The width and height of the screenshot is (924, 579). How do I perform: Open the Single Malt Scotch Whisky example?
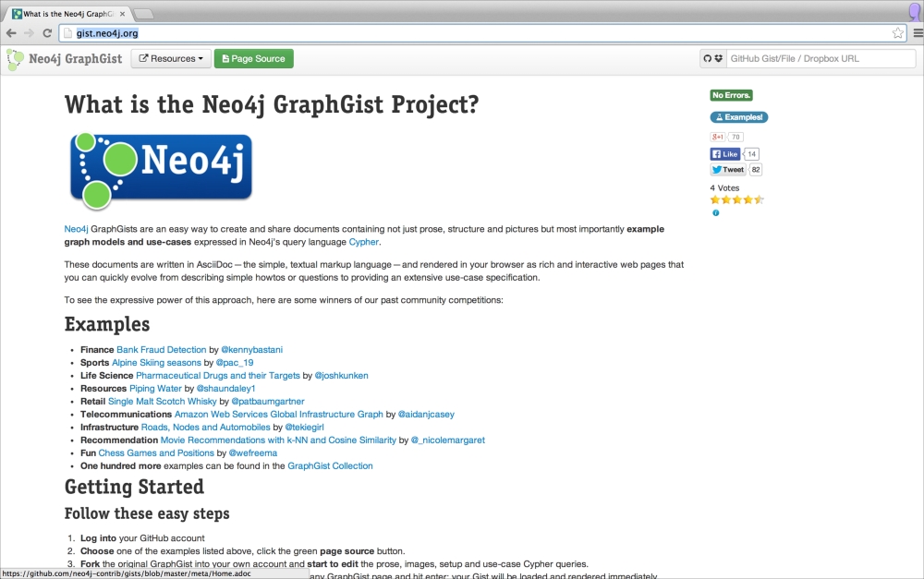[163, 402]
